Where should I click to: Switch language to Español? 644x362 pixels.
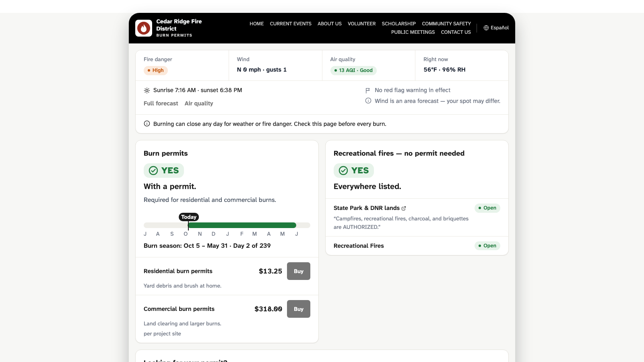click(496, 28)
